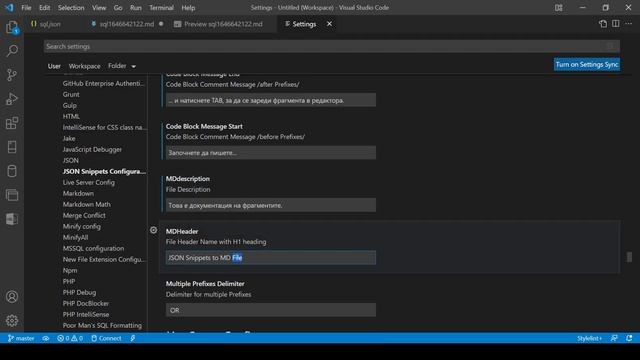Select JSON Snippets Configuration tree item
This screenshot has height=360, width=640.
coord(104,171)
